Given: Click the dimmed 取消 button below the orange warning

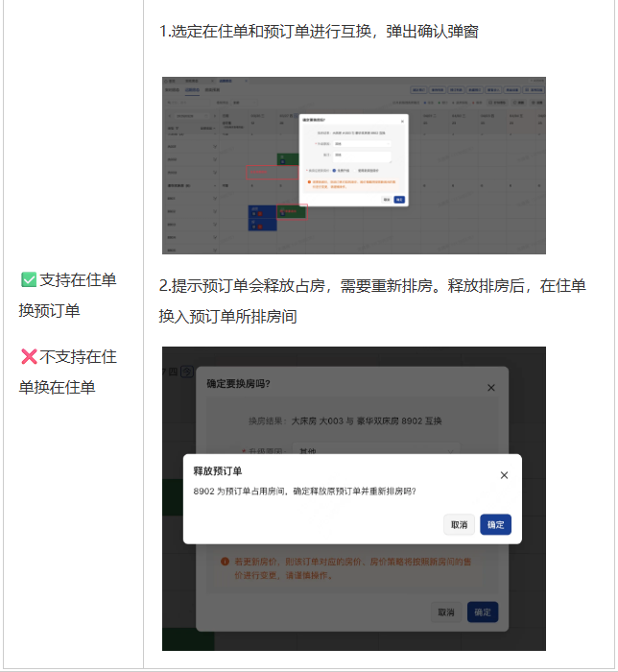Looking at the screenshot, I should [x=446, y=612].
